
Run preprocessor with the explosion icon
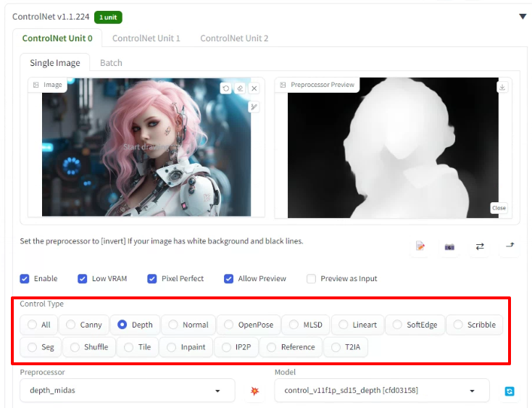(254, 391)
